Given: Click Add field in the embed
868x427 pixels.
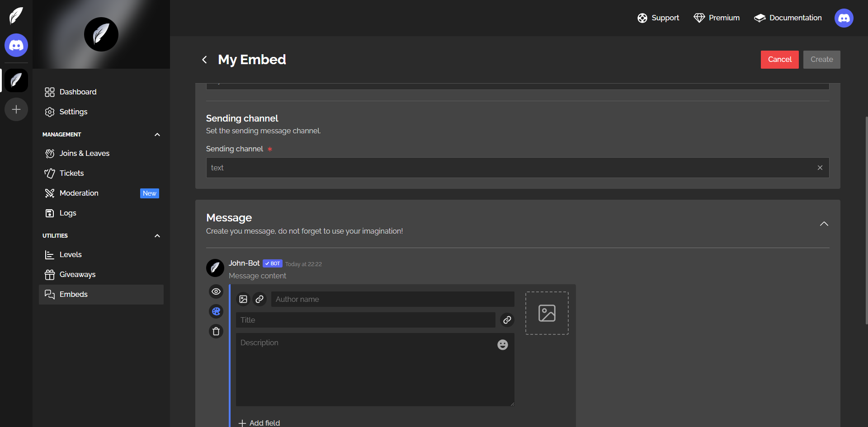Looking at the screenshot, I should coord(259,422).
